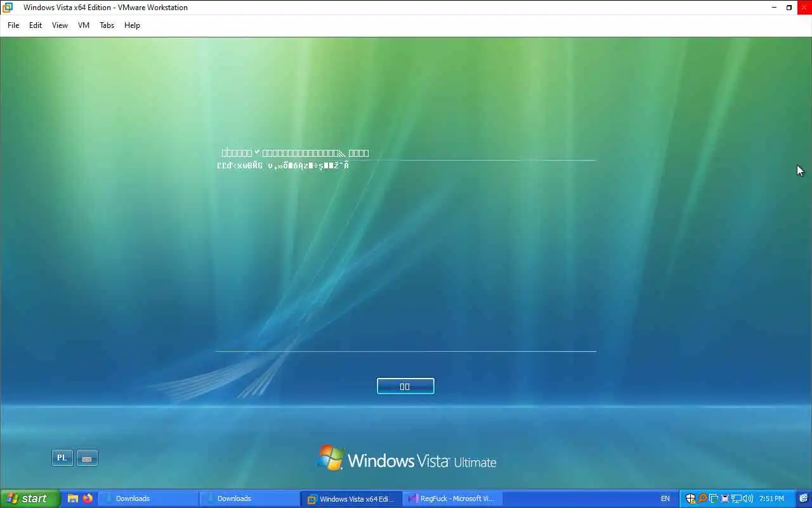This screenshot has width=812, height=508.
Task: Open the on-screen keyboard button beside PL
Action: [87, 458]
